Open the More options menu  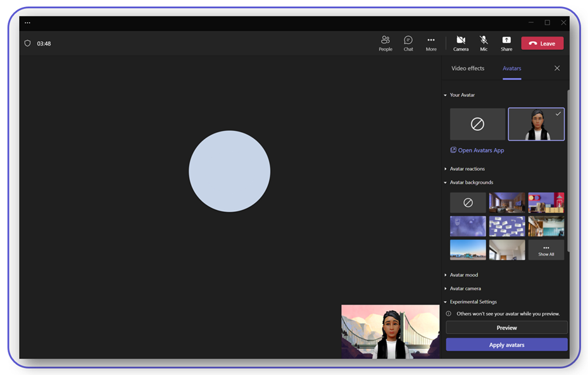(431, 43)
